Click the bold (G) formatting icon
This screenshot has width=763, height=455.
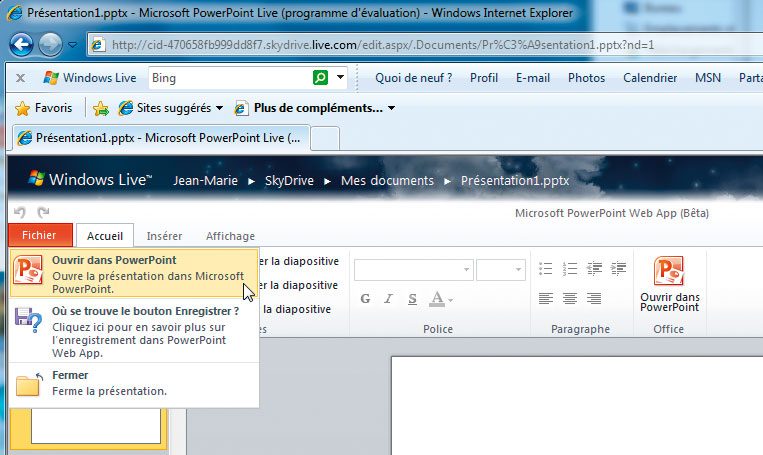tap(366, 299)
